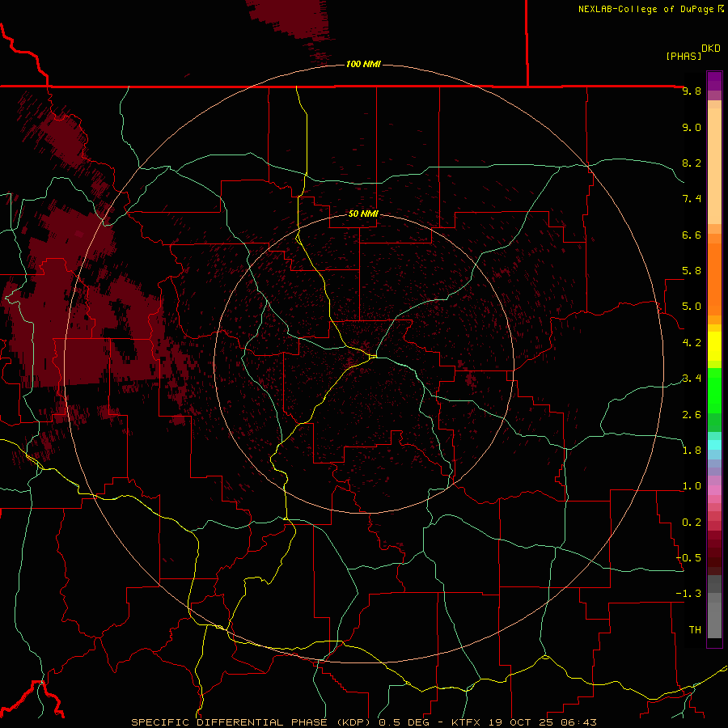Click the purple top segment of color bar
Viewport: 728px width, 728px height.
click(x=714, y=81)
